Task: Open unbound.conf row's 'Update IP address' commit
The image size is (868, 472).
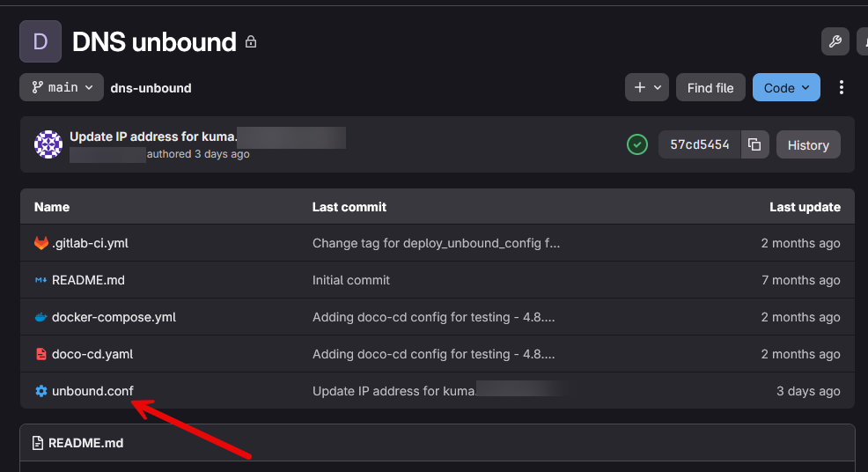Action: [394, 391]
